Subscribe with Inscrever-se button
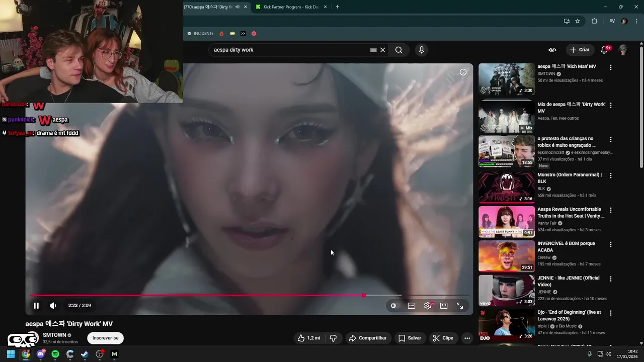The height and width of the screenshot is (362, 644). click(105, 338)
